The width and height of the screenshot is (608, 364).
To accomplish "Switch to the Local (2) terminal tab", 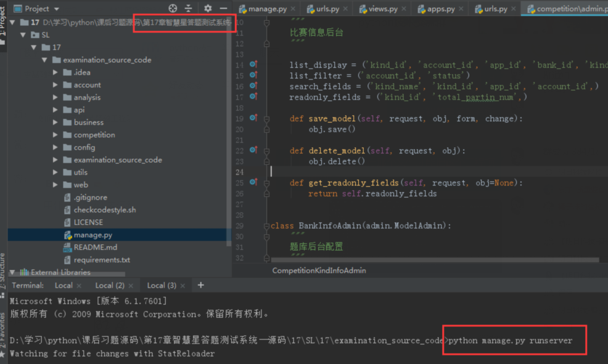I will coord(110,285).
